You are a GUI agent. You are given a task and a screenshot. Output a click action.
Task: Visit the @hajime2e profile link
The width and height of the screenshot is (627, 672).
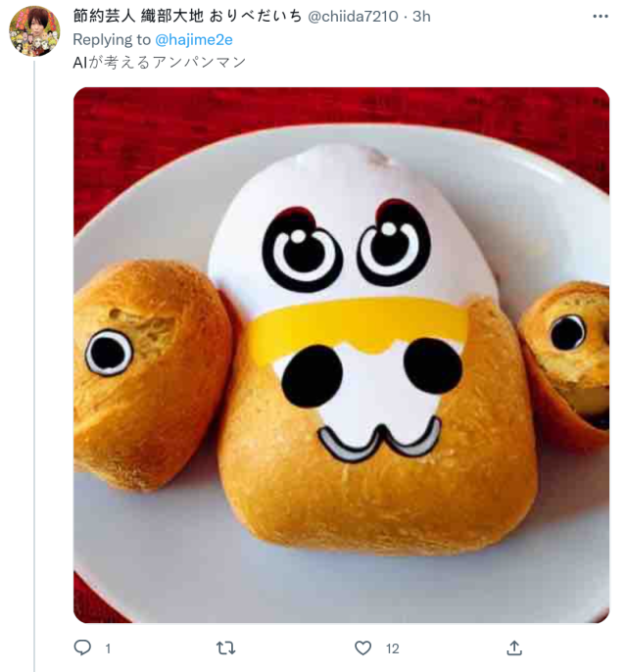(194, 39)
